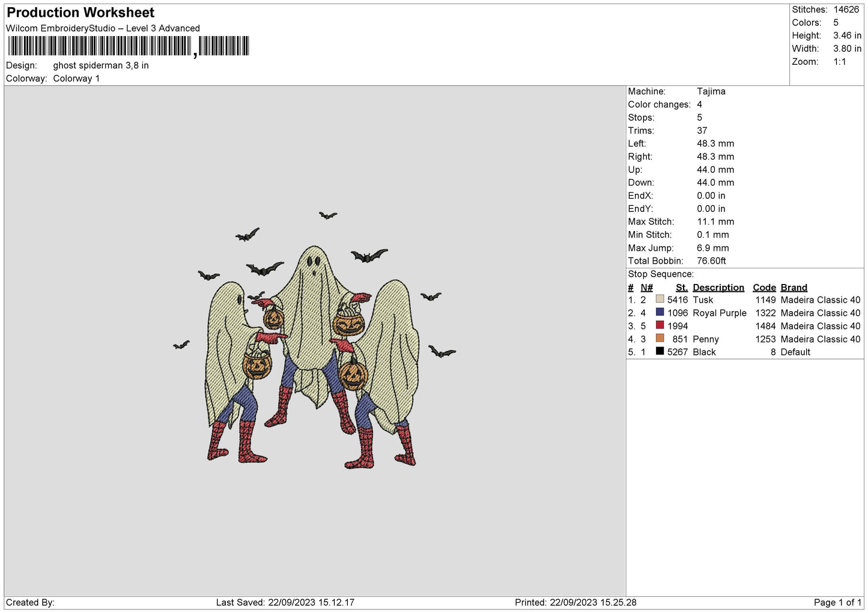Viewport: 868px width, 613px height.
Task: Click the Tusk color swatch
Action: (x=660, y=299)
